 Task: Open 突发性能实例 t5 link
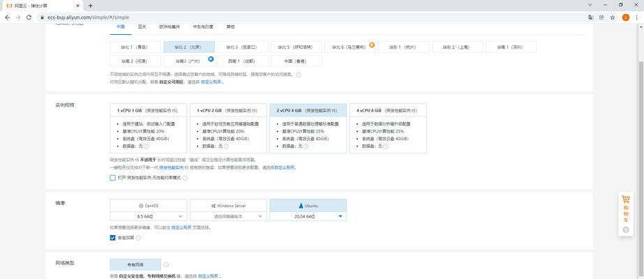[x=174, y=167]
